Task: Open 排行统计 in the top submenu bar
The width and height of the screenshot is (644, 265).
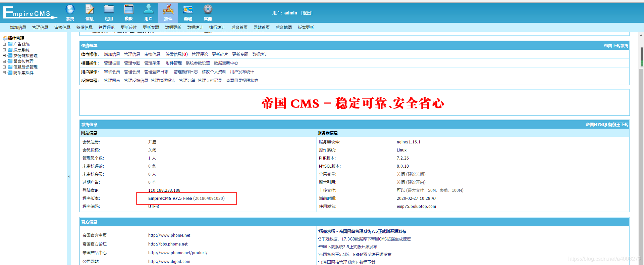Action: (217, 28)
